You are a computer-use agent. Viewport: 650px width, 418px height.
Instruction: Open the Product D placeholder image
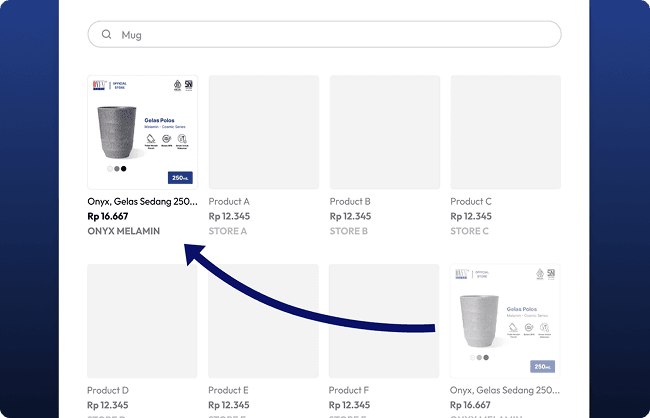[142, 321]
